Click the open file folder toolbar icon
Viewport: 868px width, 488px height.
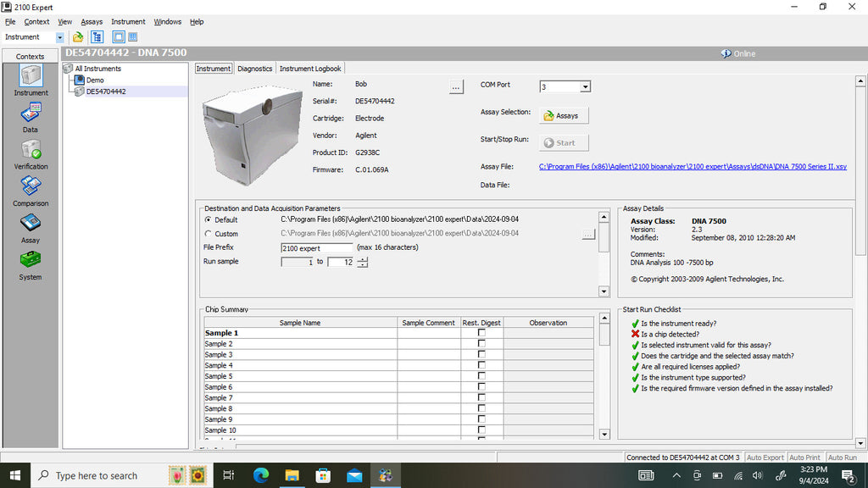coord(77,37)
